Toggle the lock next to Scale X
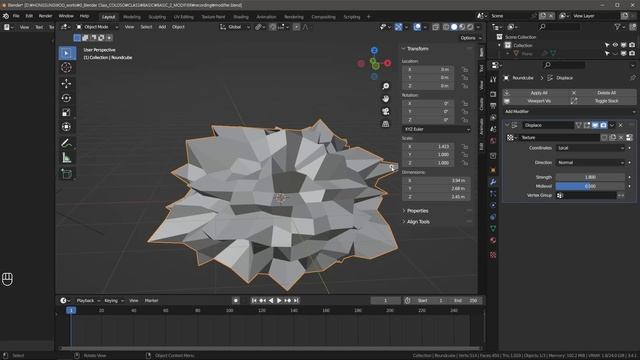 [464, 147]
